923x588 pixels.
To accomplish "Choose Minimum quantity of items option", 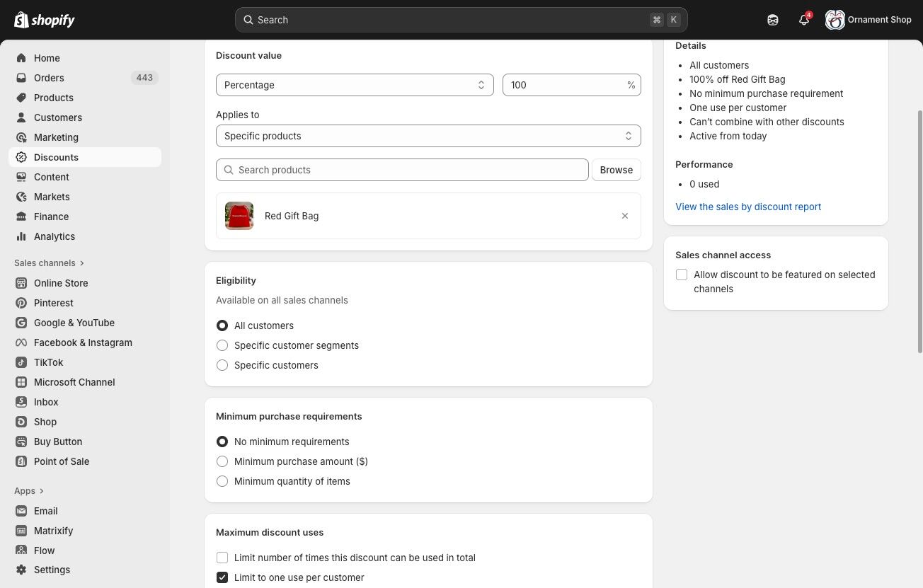I will point(222,481).
